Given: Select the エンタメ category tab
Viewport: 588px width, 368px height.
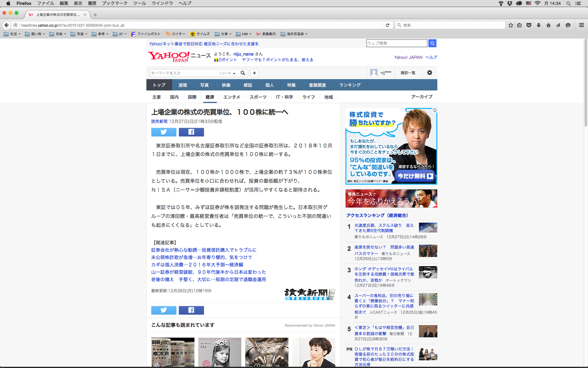Looking at the screenshot, I should (232, 97).
